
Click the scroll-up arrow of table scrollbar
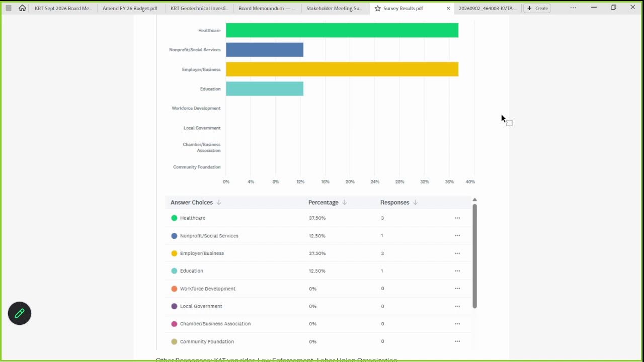[x=474, y=200]
